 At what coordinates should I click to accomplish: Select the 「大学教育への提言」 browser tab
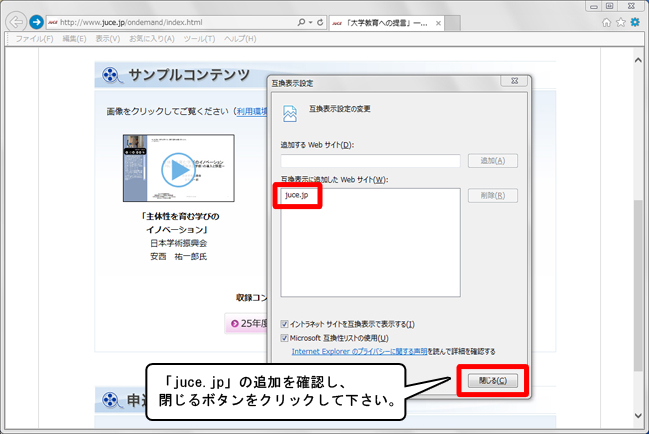tap(386, 23)
